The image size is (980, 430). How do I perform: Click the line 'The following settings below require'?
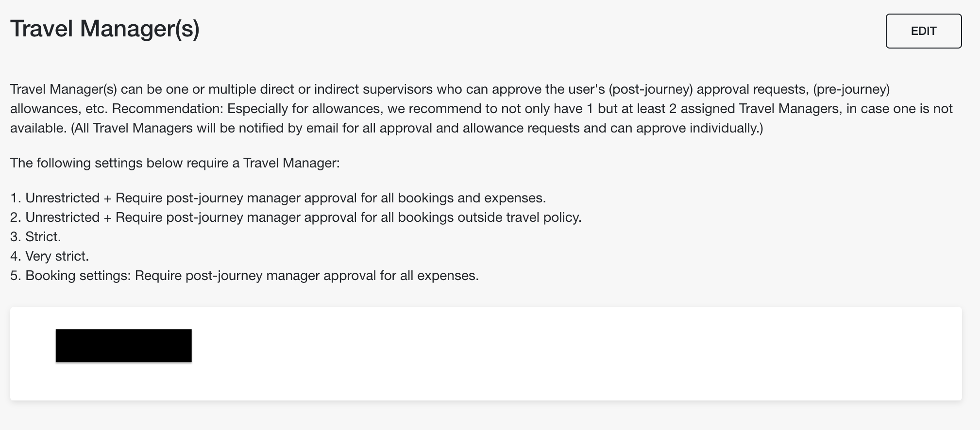[175, 163]
